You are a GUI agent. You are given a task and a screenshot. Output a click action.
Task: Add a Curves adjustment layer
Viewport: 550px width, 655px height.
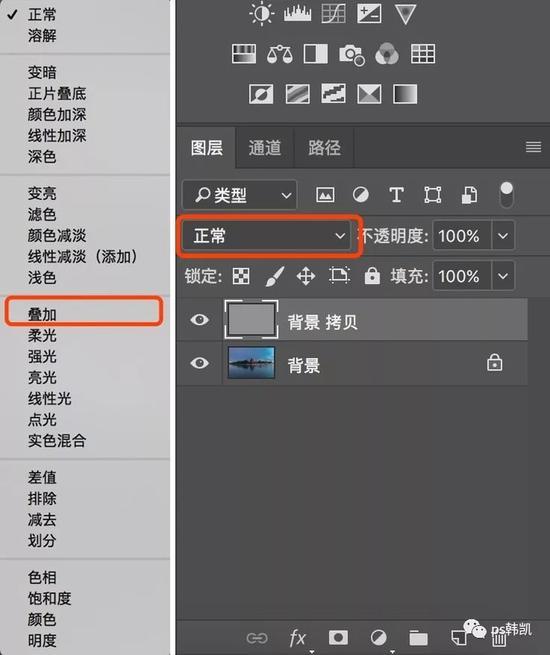point(333,13)
